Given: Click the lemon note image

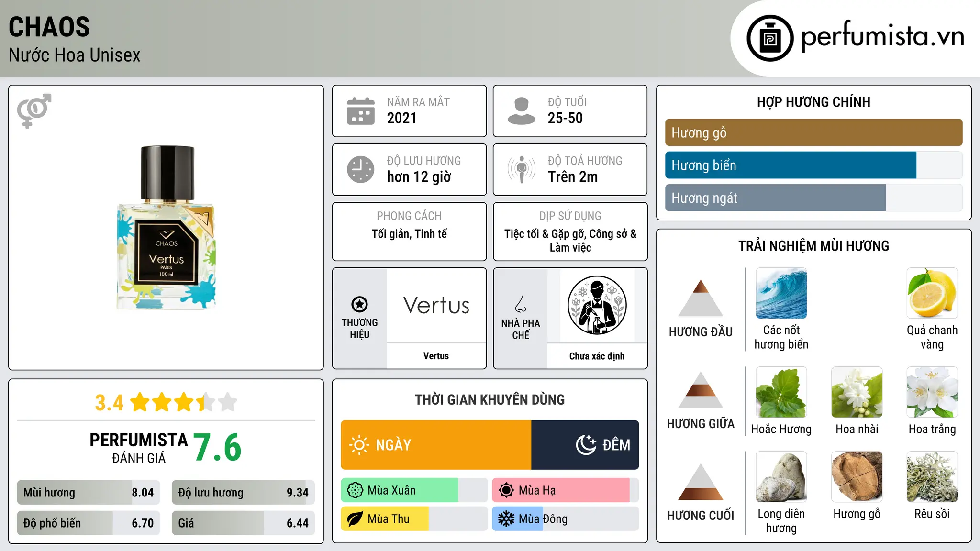Looking at the screenshot, I should 932,293.
